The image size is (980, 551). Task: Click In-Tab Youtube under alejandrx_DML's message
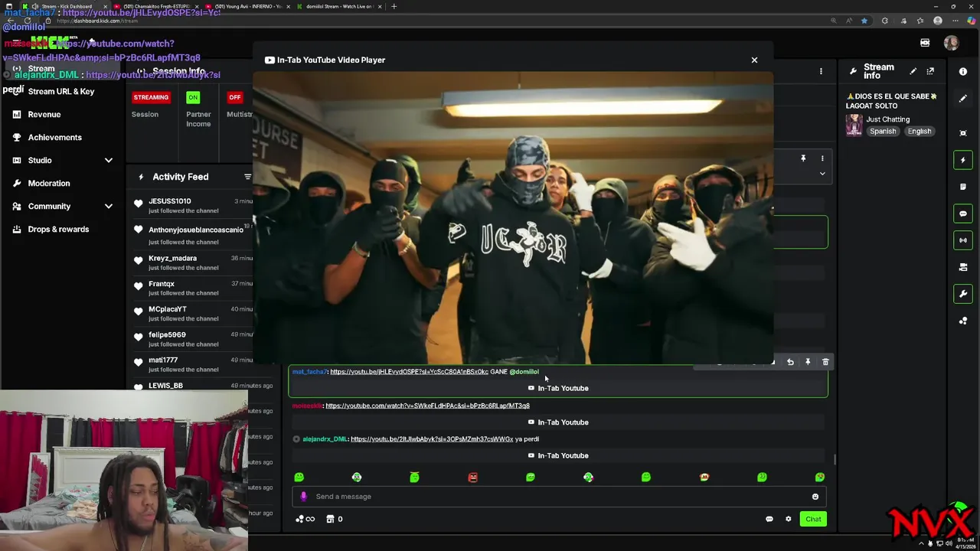[x=558, y=455]
